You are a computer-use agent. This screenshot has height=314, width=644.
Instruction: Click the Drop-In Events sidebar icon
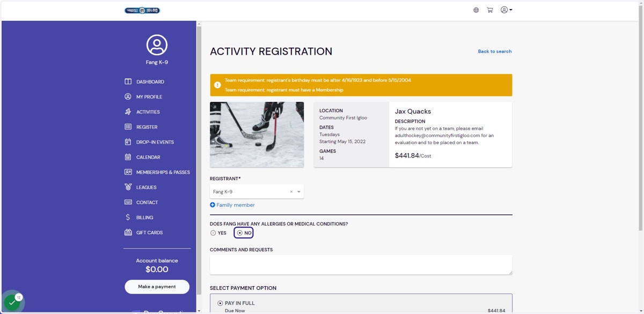click(x=128, y=142)
